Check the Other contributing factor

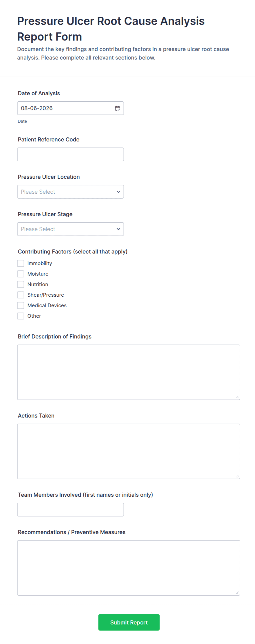point(21,316)
